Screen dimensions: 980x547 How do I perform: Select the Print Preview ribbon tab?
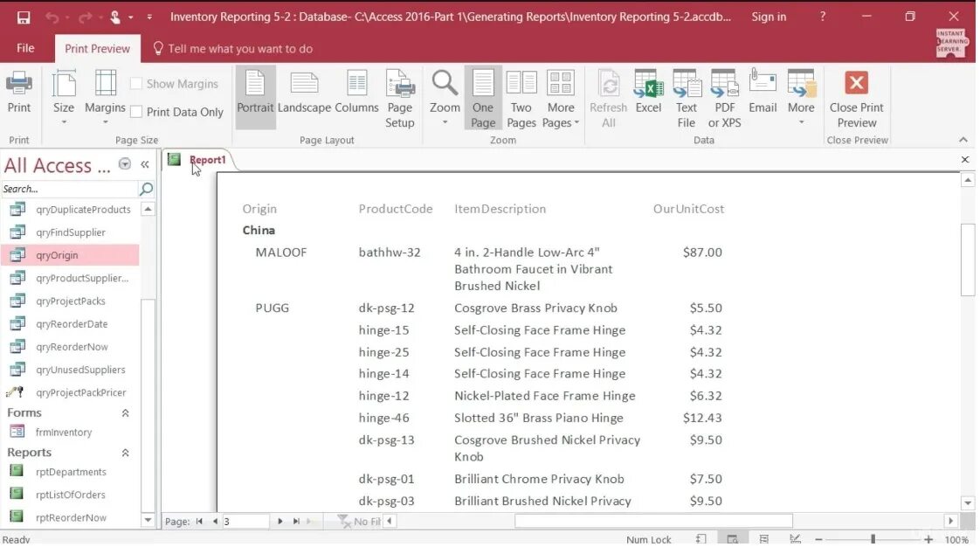point(98,49)
